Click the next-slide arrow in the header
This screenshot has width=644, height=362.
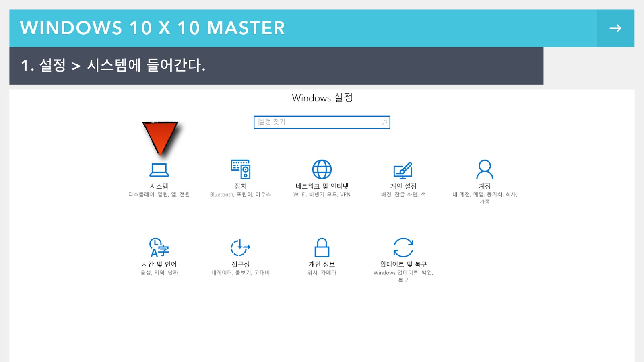point(615,28)
